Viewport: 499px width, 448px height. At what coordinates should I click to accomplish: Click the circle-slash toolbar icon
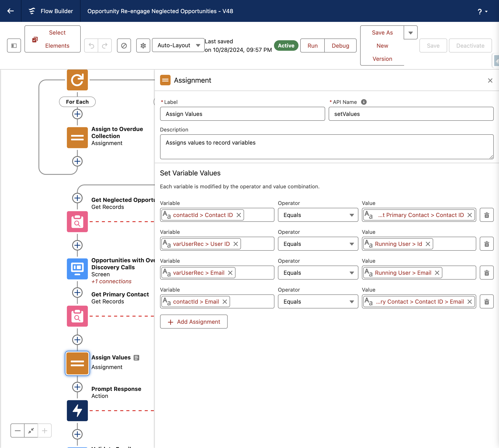point(124,45)
